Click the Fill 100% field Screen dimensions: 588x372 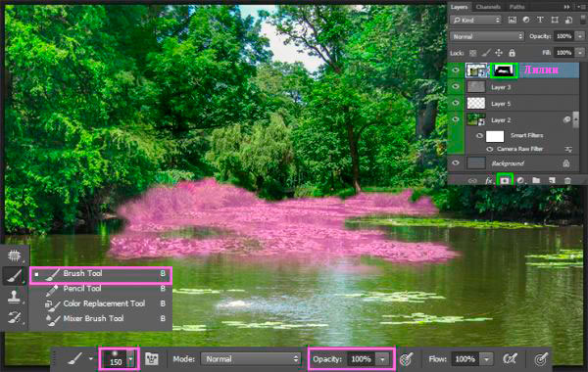pos(563,53)
